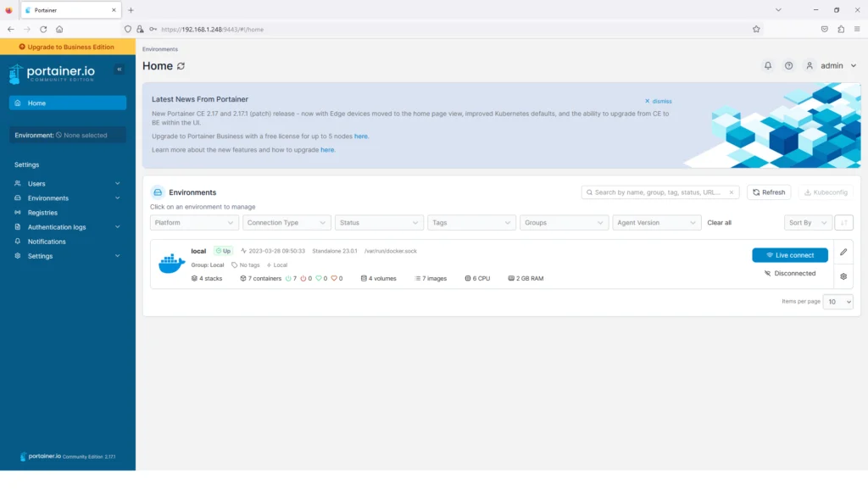Dismiss the Latest News banner
The width and height of the screenshot is (868, 490).
[658, 101]
